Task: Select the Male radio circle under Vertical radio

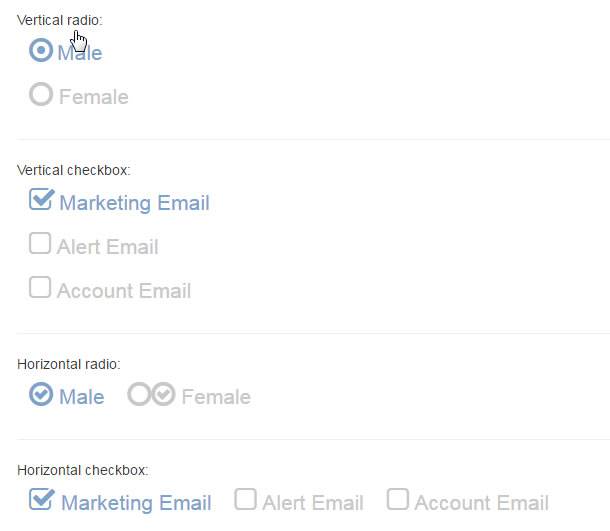Action: 41,50
